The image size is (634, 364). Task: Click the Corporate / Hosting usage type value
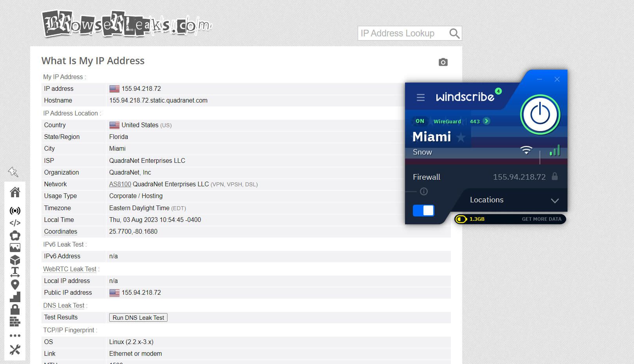[x=136, y=196]
